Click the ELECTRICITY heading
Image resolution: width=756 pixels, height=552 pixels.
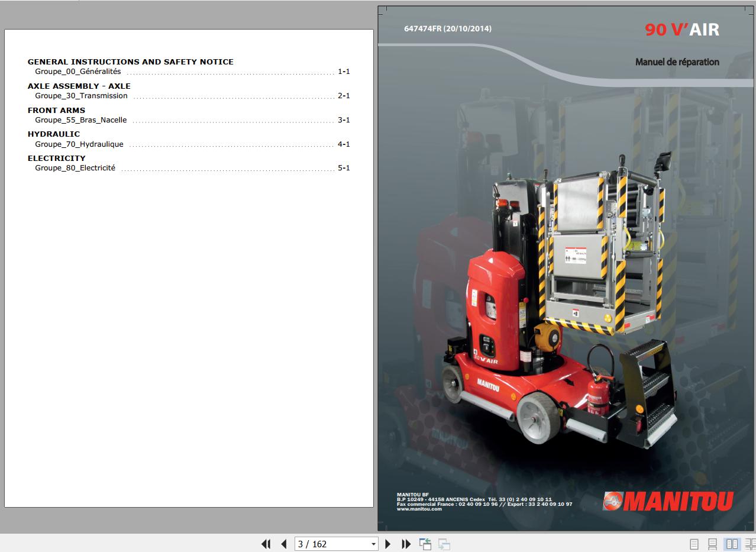(57, 158)
